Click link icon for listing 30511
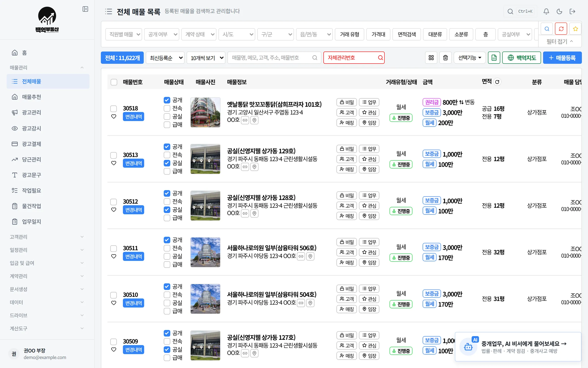Image resolution: width=588 pixels, height=368 pixels. 301,256
